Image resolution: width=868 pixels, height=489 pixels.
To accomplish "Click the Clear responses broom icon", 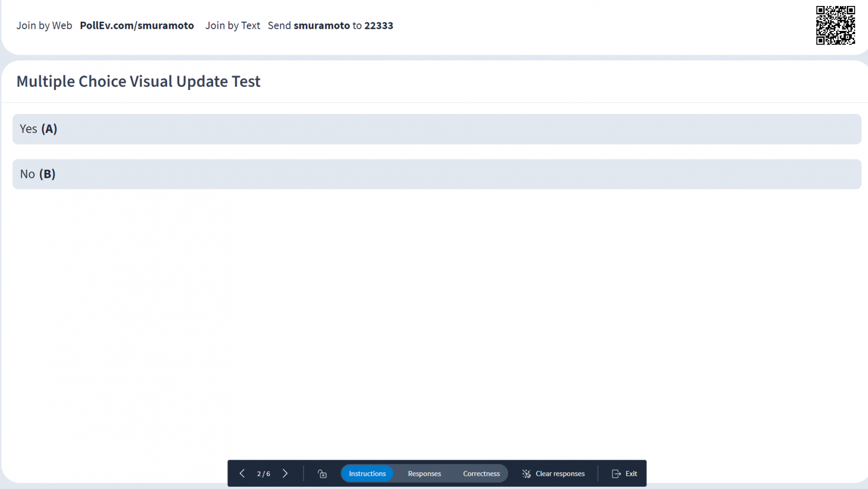I will [525, 473].
